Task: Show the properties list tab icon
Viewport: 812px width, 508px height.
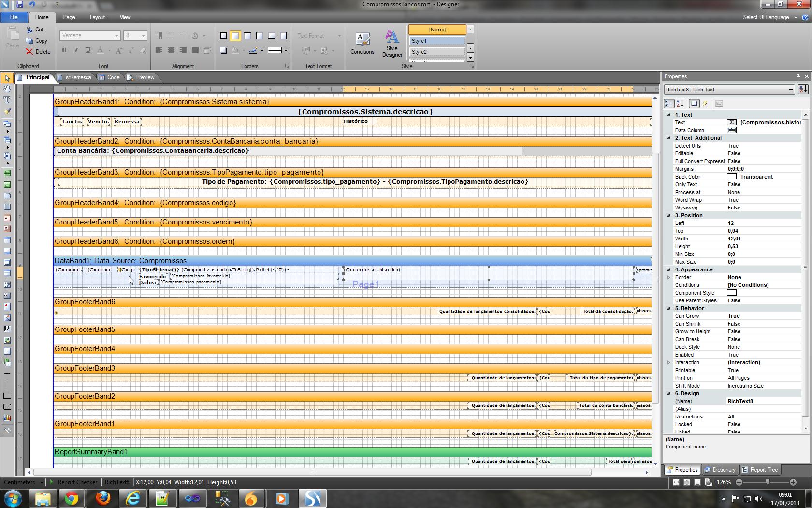Action: (x=694, y=104)
